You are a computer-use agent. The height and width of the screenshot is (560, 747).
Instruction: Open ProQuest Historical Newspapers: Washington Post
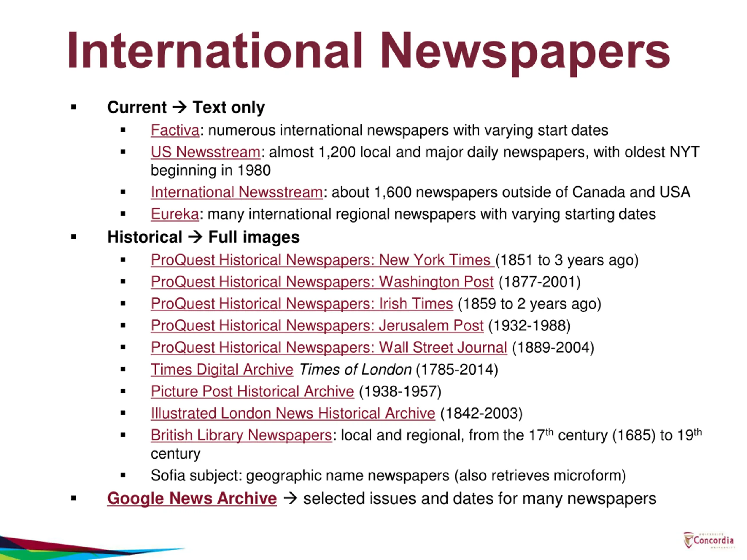322,282
